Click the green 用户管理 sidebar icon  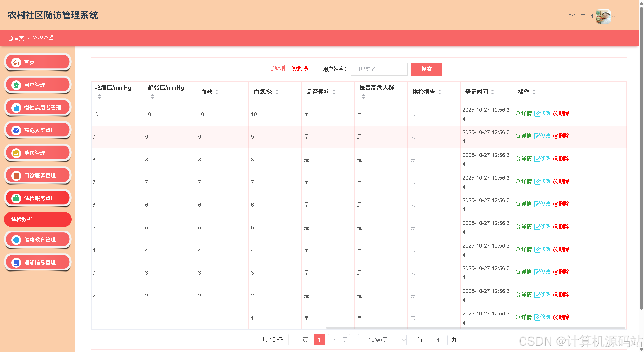click(x=16, y=85)
